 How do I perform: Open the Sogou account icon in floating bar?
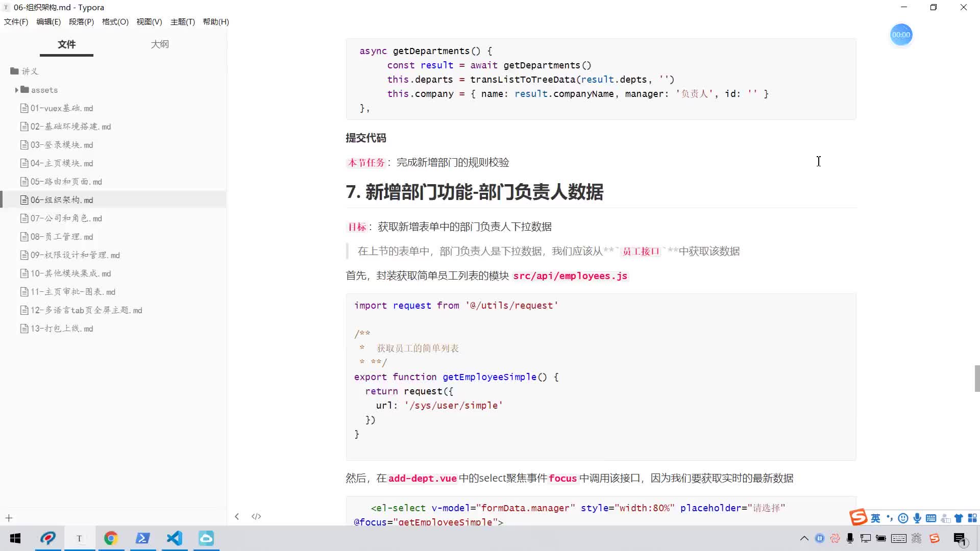coord(945,518)
